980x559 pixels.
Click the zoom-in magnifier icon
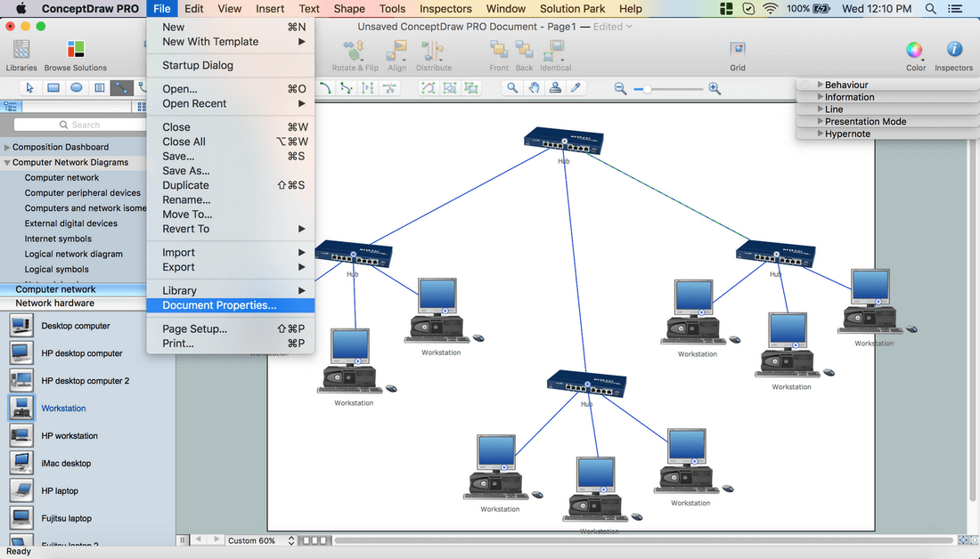(715, 88)
